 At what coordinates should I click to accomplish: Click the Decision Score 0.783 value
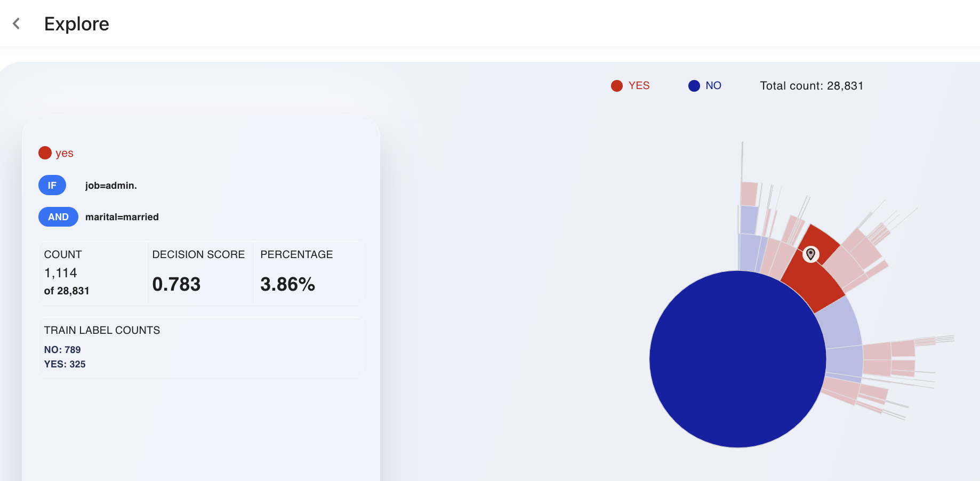[176, 284]
